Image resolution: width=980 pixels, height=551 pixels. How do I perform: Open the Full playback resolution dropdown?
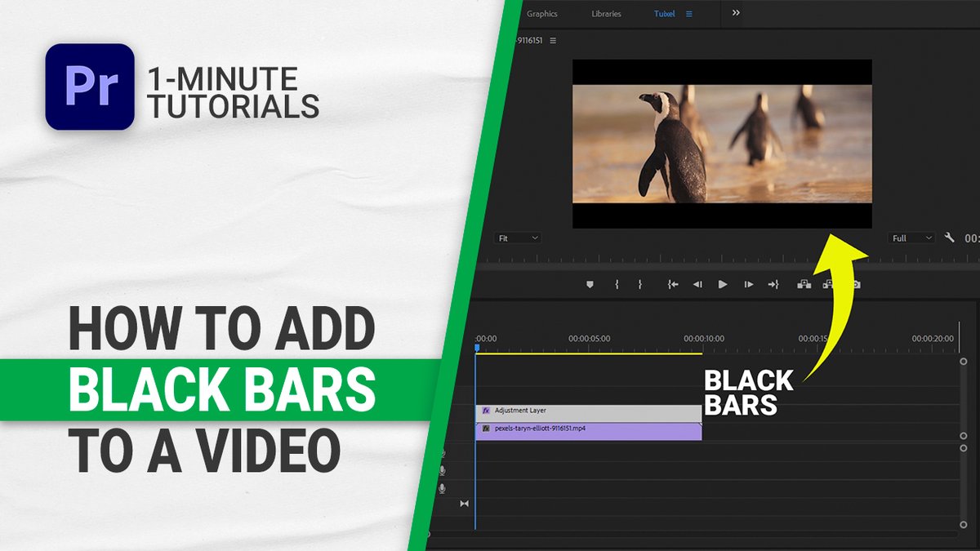(x=911, y=238)
